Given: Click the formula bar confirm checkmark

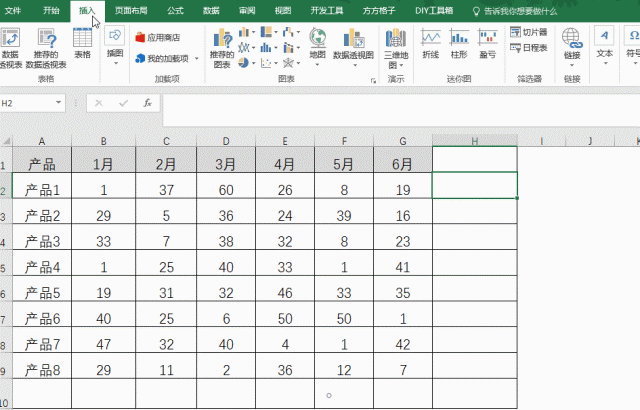Looking at the screenshot, I should click(123, 103).
